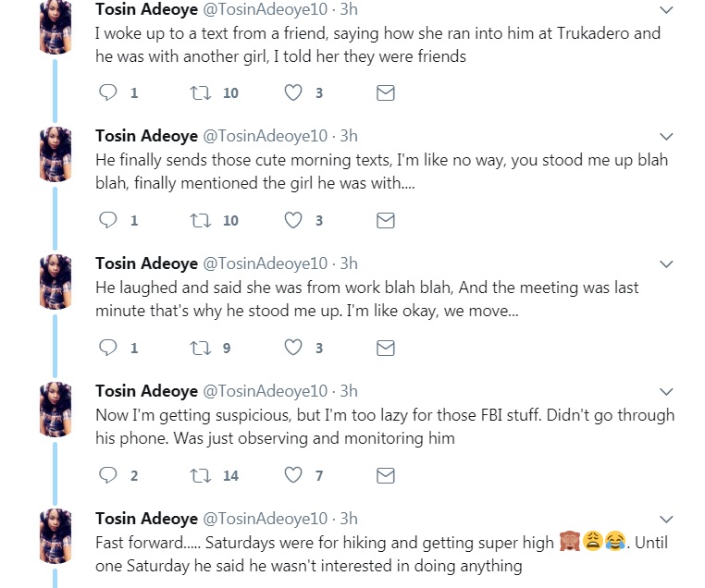Viewport: 705px width, 588px height.
Task: Like the 'getting suspicious' tweet with 7 likes
Action: pos(293,475)
